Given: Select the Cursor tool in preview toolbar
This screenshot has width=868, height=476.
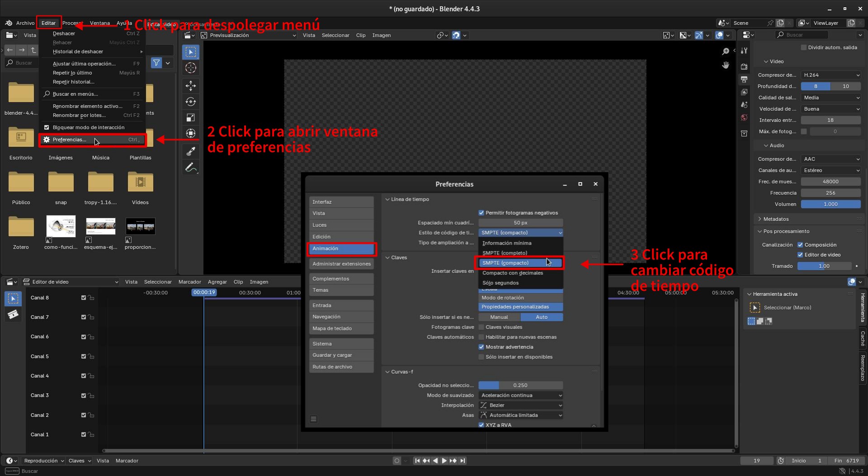Looking at the screenshot, I should click(191, 68).
